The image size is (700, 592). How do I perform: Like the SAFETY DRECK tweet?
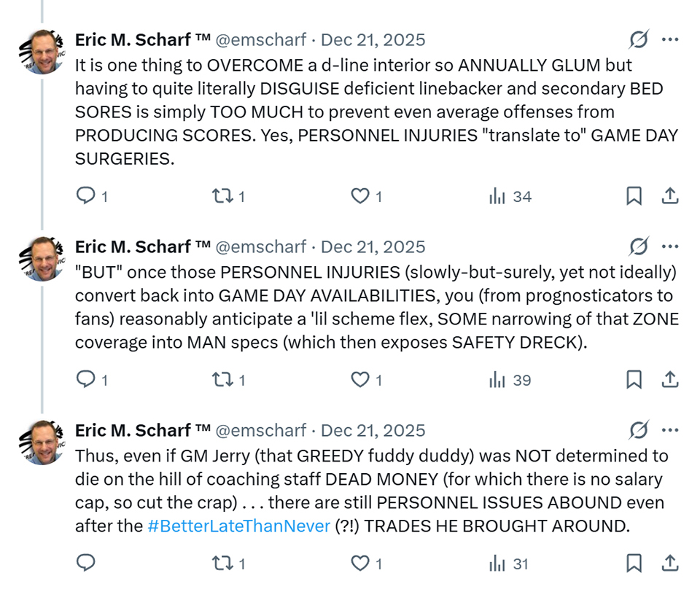[360, 379]
